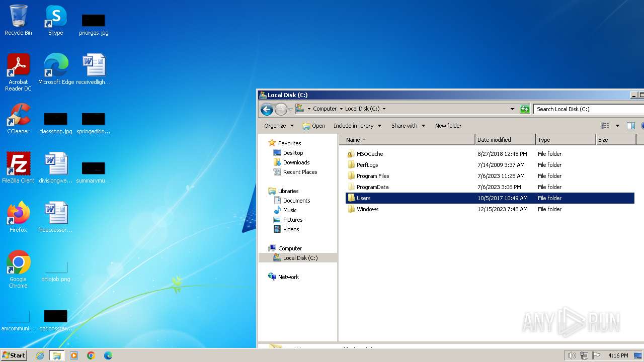The width and height of the screenshot is (644, 362).
Task: Click the arrow after Computer in address bar
Action: pos(341,109)
